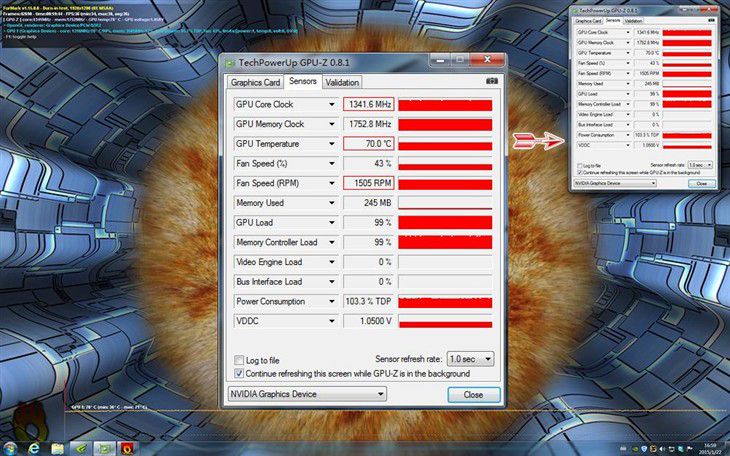This screenshot has height=456, width=730.
Task: Click the 1.0500 V VDDC value
Action: coord(369,321)
